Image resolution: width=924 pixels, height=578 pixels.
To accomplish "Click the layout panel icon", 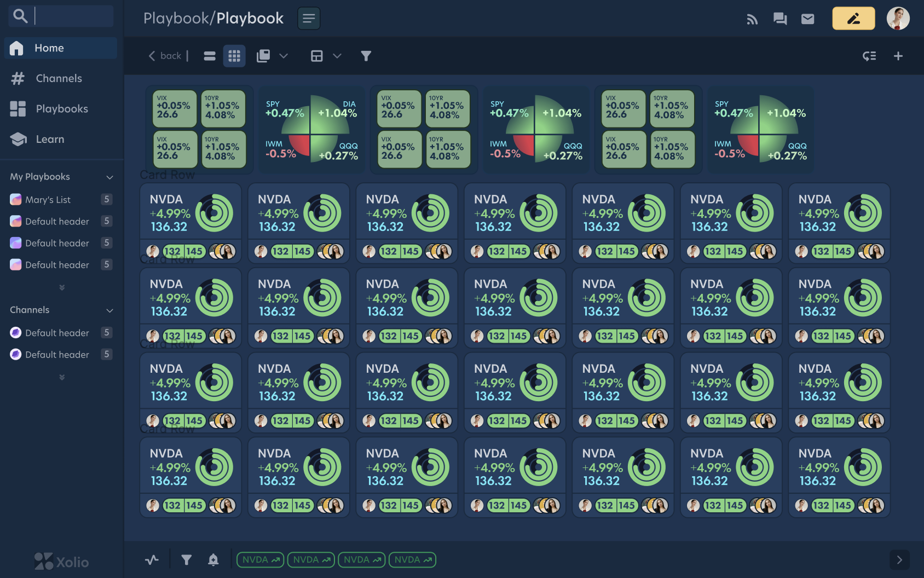I will point(317,56).
